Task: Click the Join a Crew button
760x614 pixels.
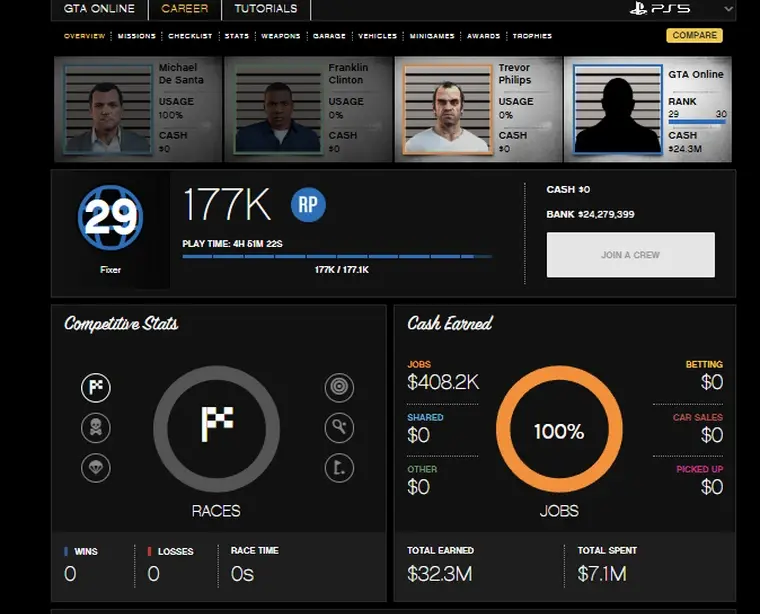Action: 630,255
